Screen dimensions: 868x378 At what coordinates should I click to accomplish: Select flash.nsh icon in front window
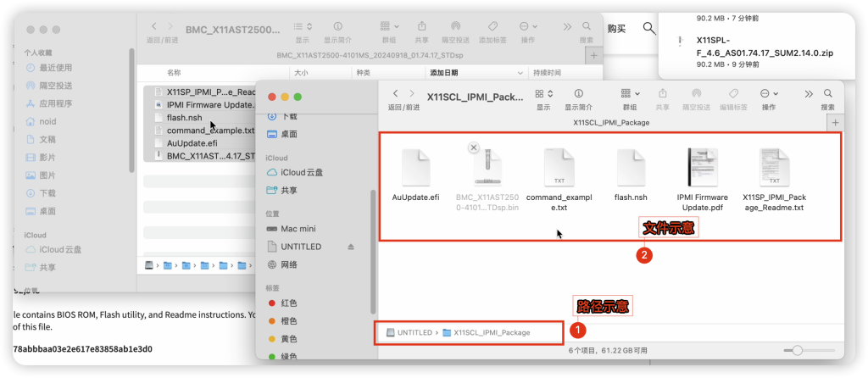click(x=631, y=167)
